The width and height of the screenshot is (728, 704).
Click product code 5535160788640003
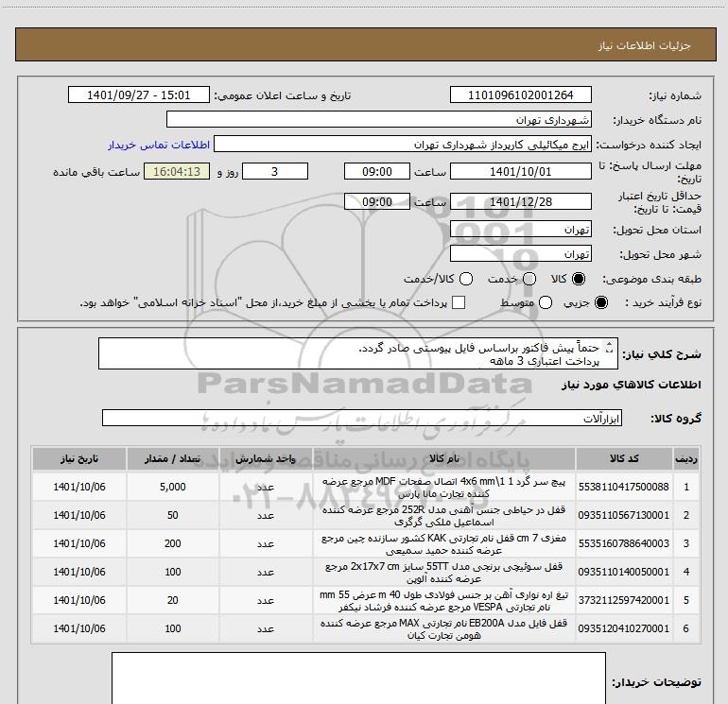(x=624, y=543)
